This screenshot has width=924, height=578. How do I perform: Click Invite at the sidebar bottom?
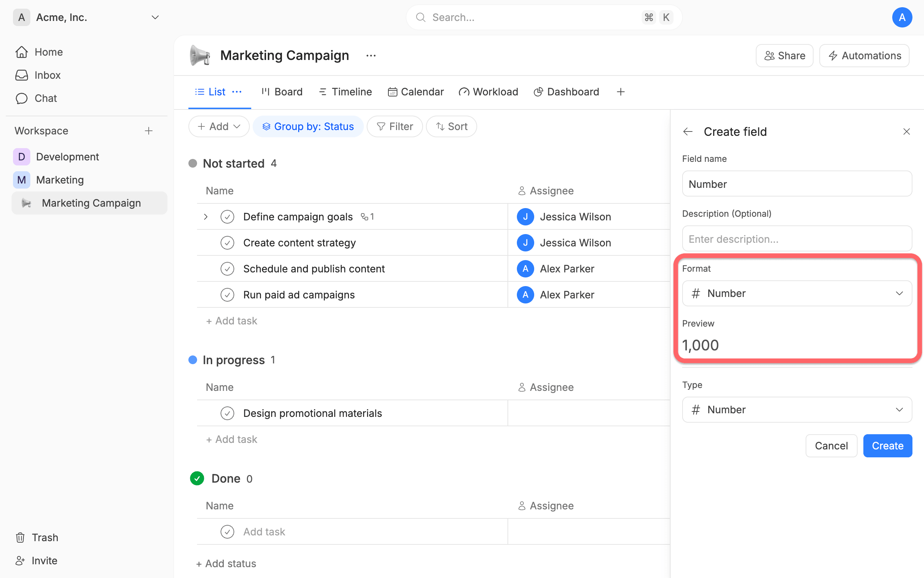pyautogui.click(x=37, y=560)
